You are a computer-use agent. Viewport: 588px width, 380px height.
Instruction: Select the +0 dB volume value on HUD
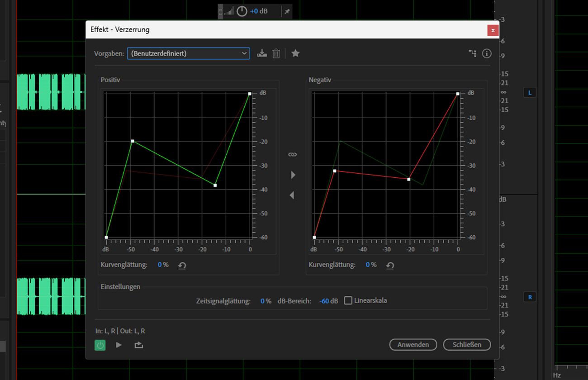click(x=259, y=11)
